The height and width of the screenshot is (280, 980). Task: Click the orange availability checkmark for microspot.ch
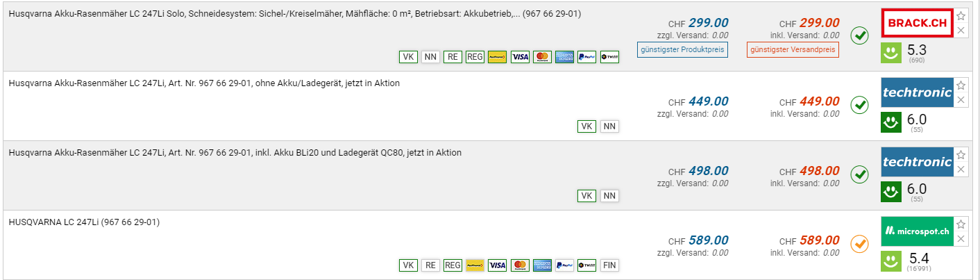pos(859,244)
